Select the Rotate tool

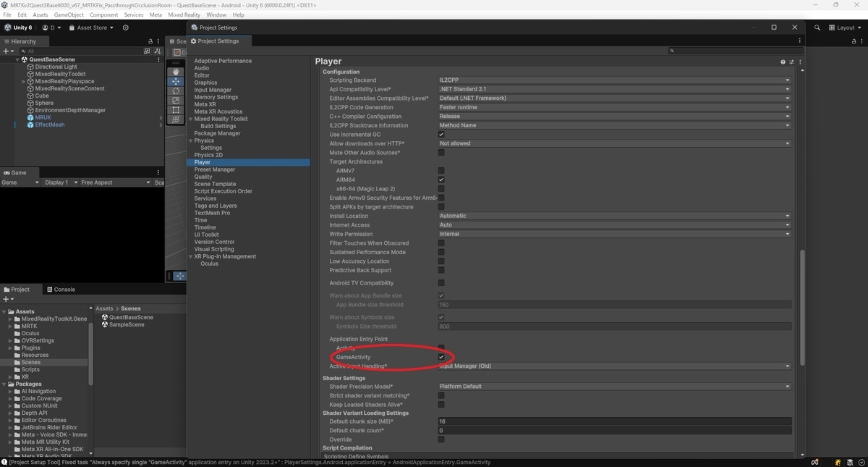(176, 91)
